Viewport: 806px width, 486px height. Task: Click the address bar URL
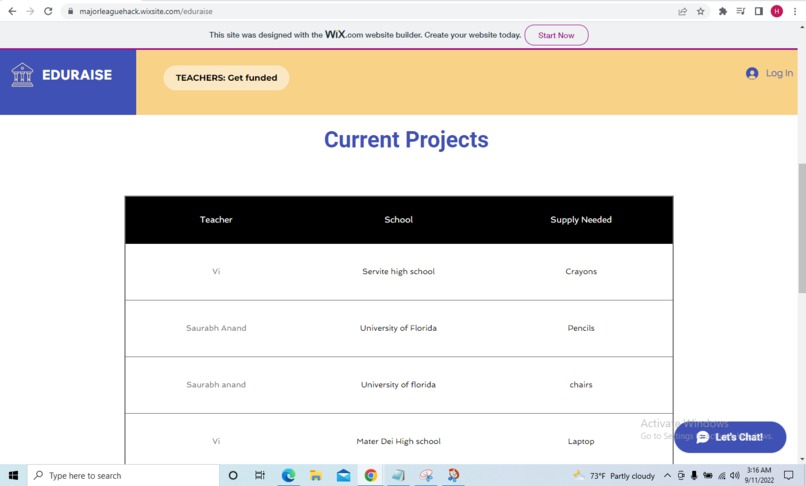[145, 11]
